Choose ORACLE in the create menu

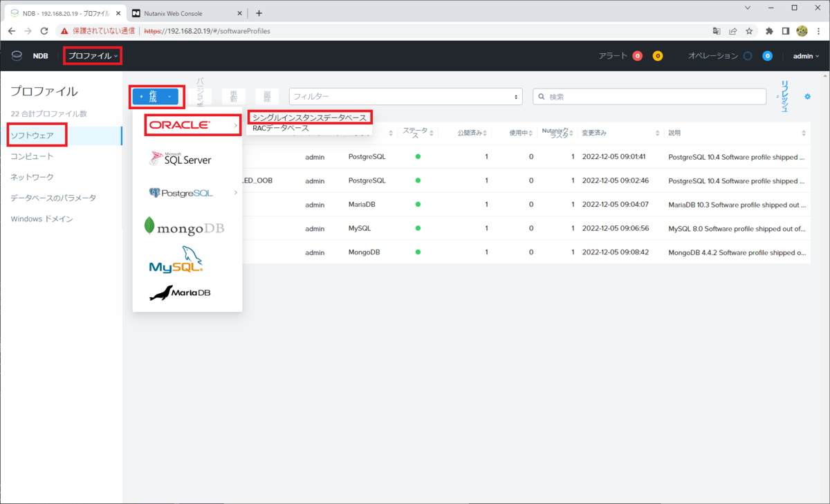coord(180,125)
